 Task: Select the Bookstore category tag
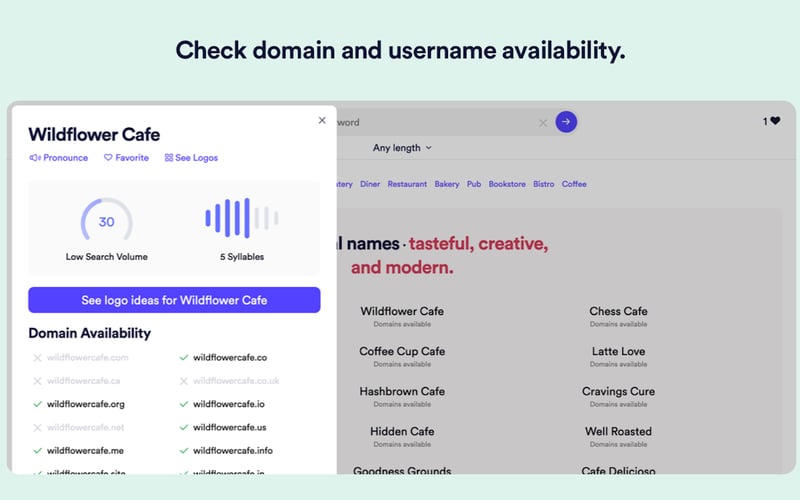(507, 184)
